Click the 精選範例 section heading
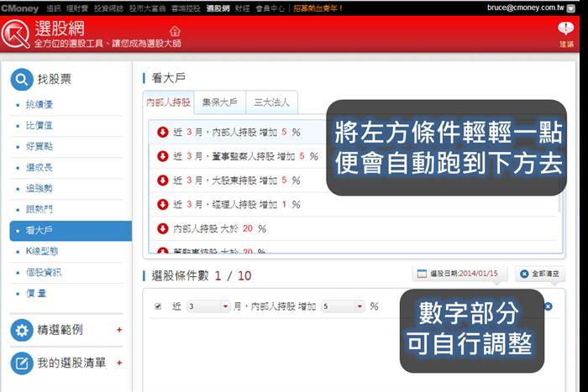The height and width of the screenshot is (392, 588). coord(60,330)
